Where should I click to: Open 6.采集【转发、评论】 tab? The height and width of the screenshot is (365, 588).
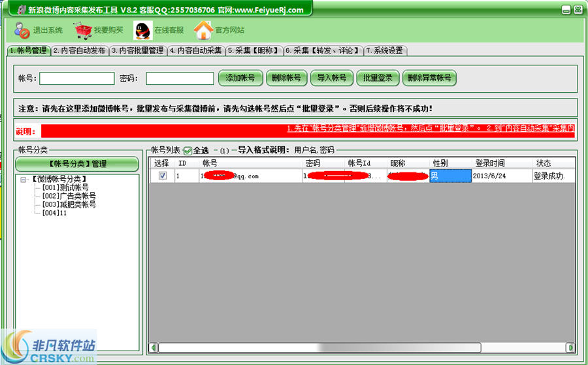[x=323, y=50]
